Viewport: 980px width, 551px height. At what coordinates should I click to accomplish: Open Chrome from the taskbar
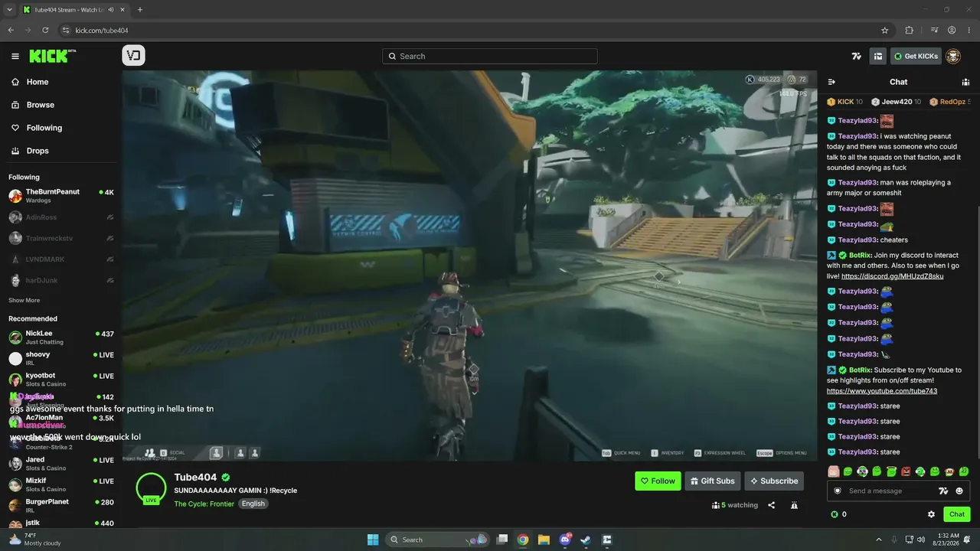click(x=523, y=540)
